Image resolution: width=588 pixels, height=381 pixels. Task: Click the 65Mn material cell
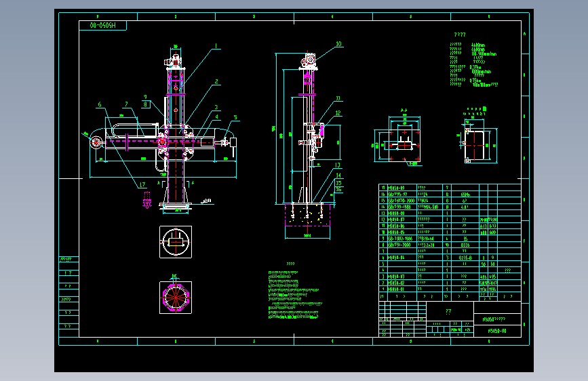tap(465, 195)
